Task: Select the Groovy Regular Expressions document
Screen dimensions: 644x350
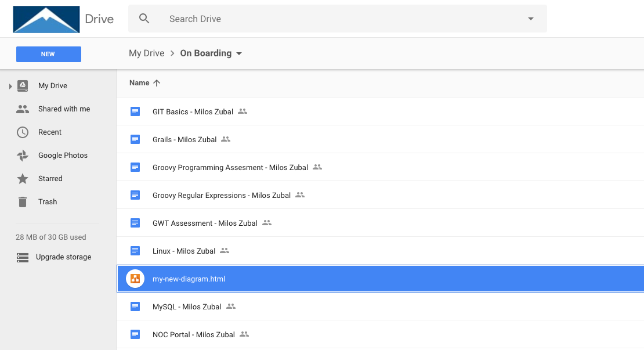Action: [x=221, y=196]
